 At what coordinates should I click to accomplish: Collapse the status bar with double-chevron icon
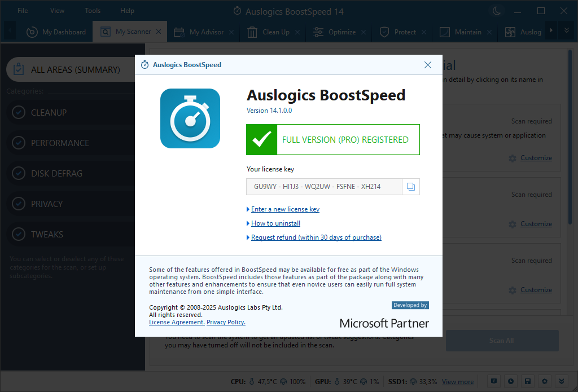point(562,381)
